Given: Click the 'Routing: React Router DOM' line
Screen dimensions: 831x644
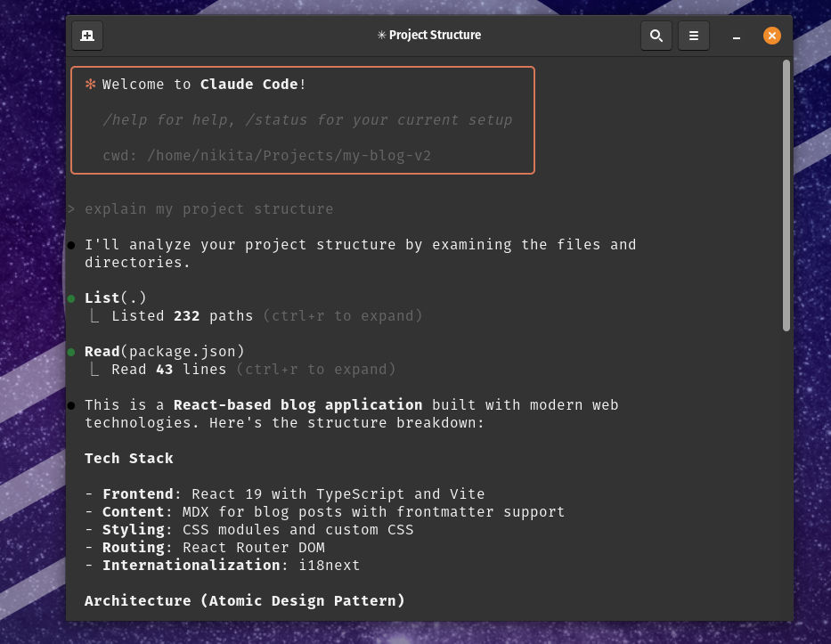Looking at the screenshot, I should point(205,548).
